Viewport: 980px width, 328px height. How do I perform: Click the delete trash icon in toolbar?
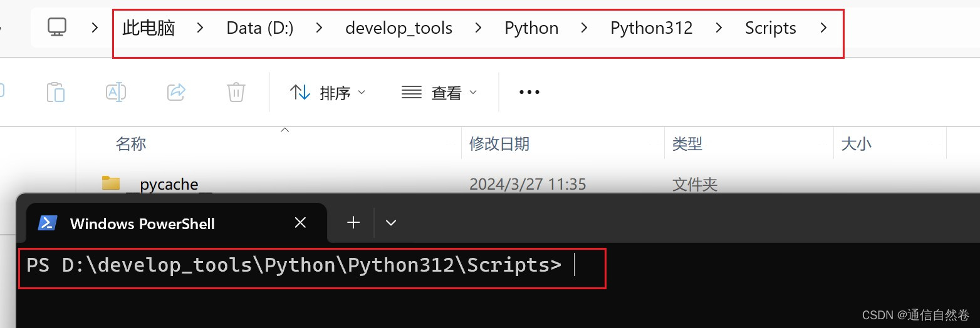[236, 92]
